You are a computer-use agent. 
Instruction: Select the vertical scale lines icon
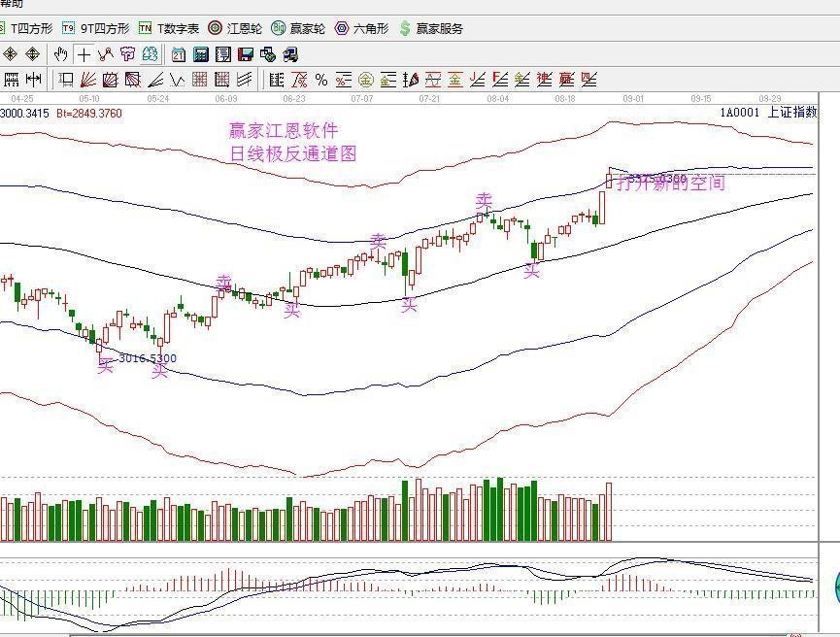coord(277,81)
